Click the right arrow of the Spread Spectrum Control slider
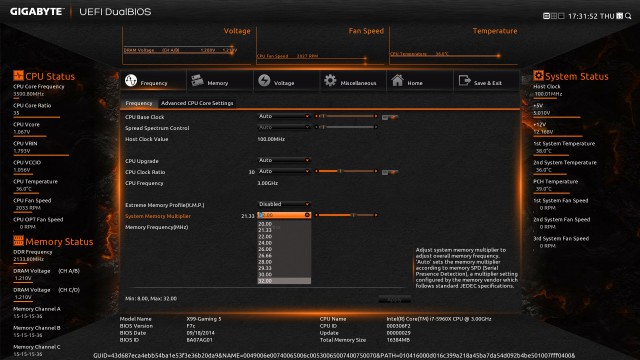The width and height of the screenshot is (640, 360). (376, 127)
